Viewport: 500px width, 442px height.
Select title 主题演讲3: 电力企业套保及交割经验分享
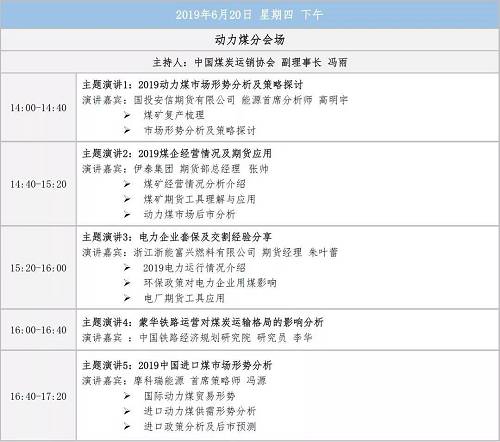click(177, 237)
